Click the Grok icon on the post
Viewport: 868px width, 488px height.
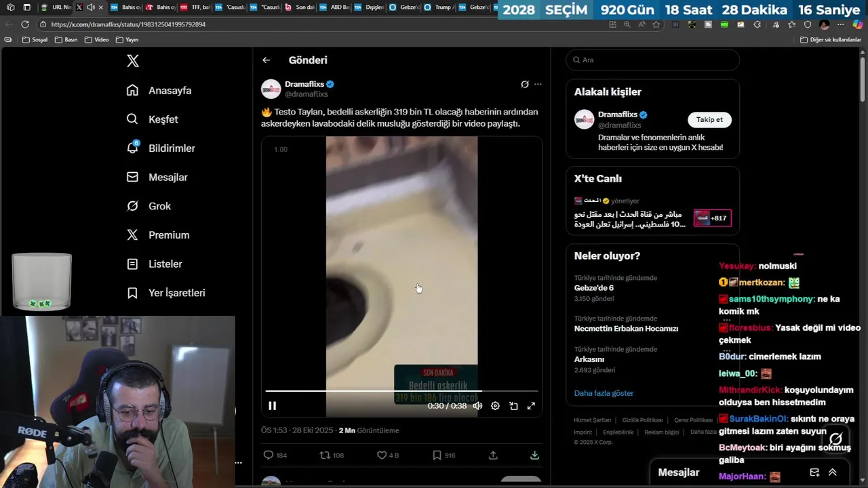click(524, 85)
